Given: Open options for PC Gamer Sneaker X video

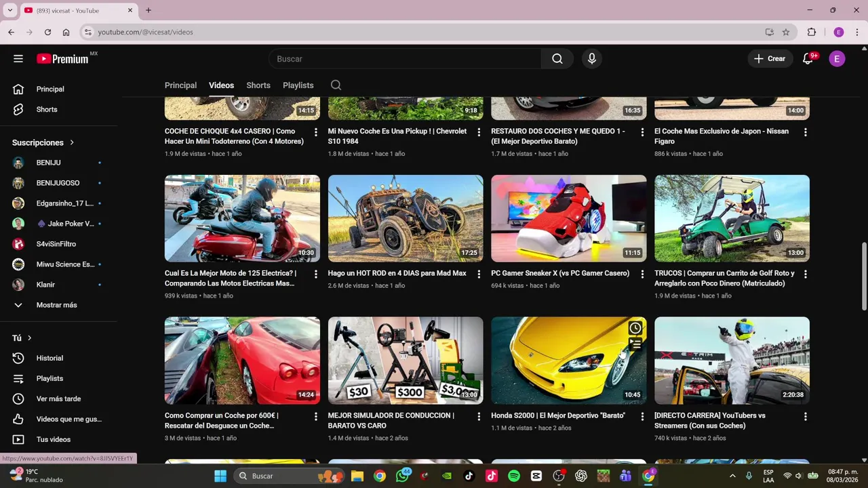Looking at the screenshot, I should point(642,274).
